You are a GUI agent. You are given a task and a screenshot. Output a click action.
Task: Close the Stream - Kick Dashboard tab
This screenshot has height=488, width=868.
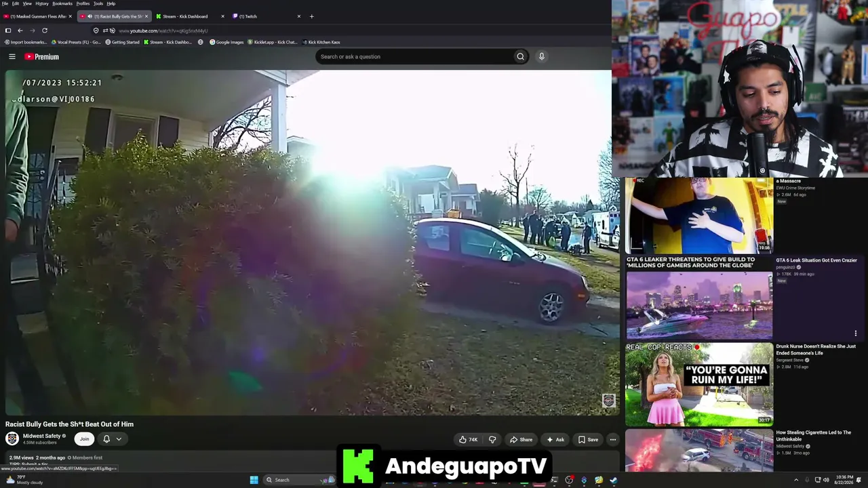tap(222, 16)
